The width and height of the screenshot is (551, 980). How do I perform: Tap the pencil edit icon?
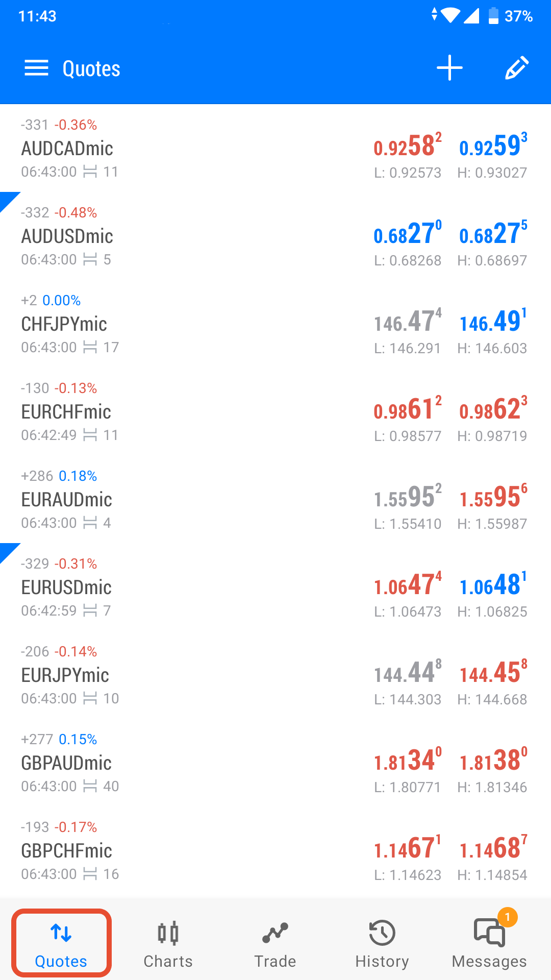pos(516,68)
